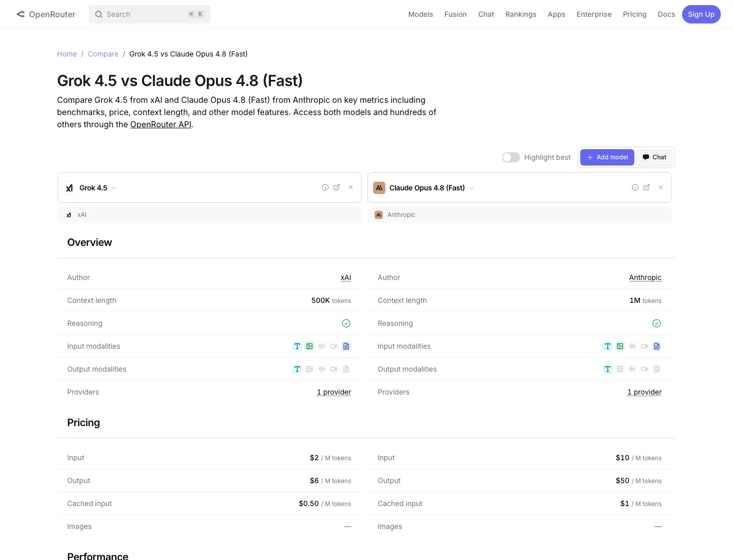The width and height of the screenshot is (733, 560).
Task: Focus the Search input field
Action: (150, 14)
